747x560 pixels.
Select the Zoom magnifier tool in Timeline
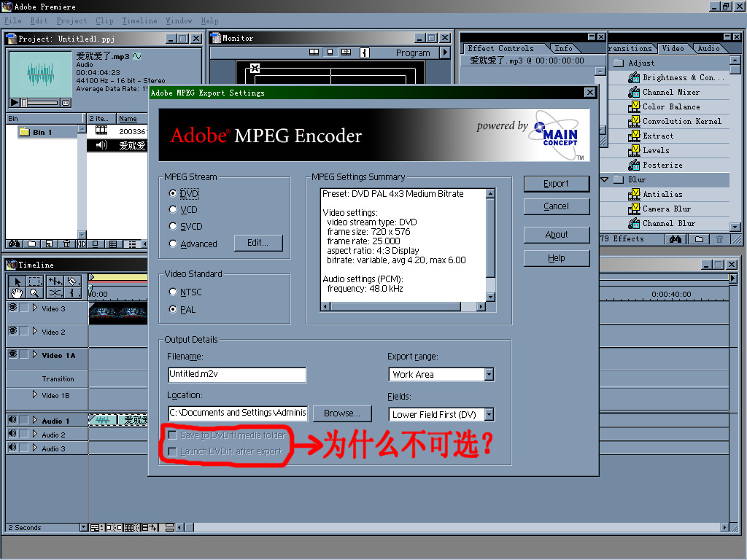(35, 293)
